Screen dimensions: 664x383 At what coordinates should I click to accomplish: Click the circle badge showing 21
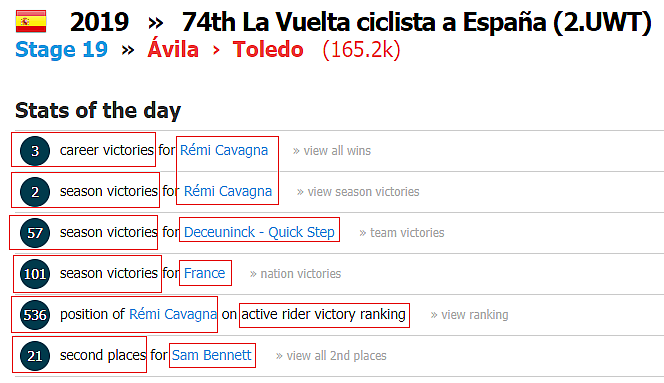click(35, 355)
